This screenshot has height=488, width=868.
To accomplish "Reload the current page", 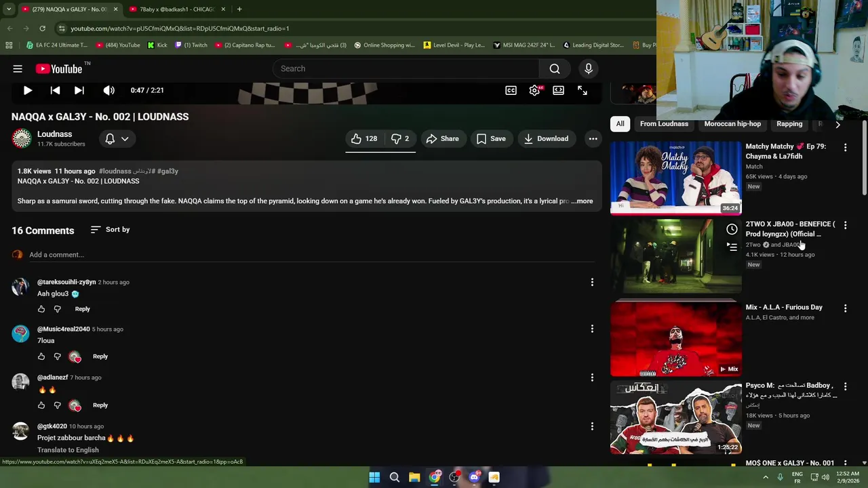I will 42,28.
